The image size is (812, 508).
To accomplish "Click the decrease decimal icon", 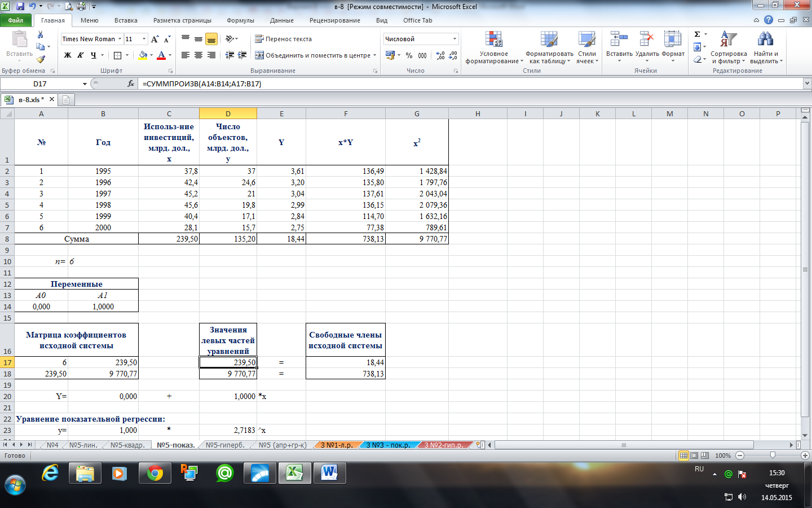I will click(x=453, y=55).
